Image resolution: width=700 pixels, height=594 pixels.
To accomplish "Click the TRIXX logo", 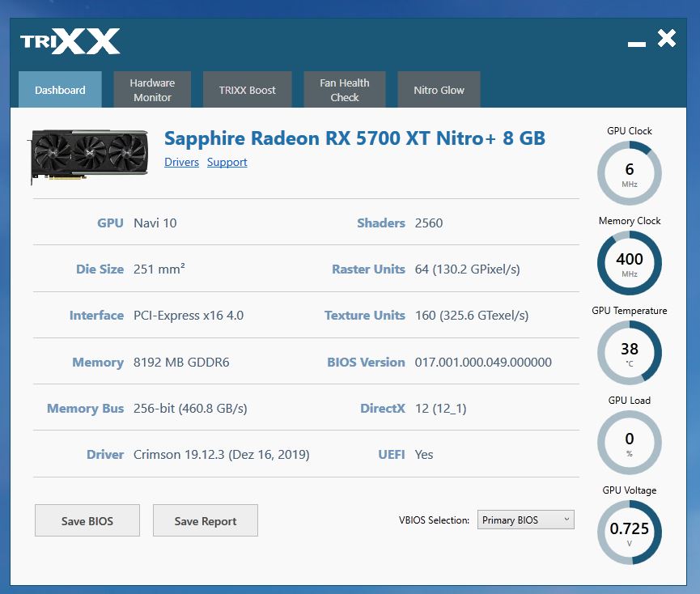I will [x=70, y=41].
